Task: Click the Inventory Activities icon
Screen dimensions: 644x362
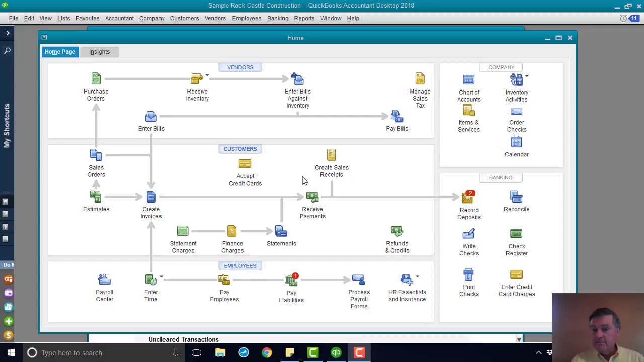Action: coord(516,80)
